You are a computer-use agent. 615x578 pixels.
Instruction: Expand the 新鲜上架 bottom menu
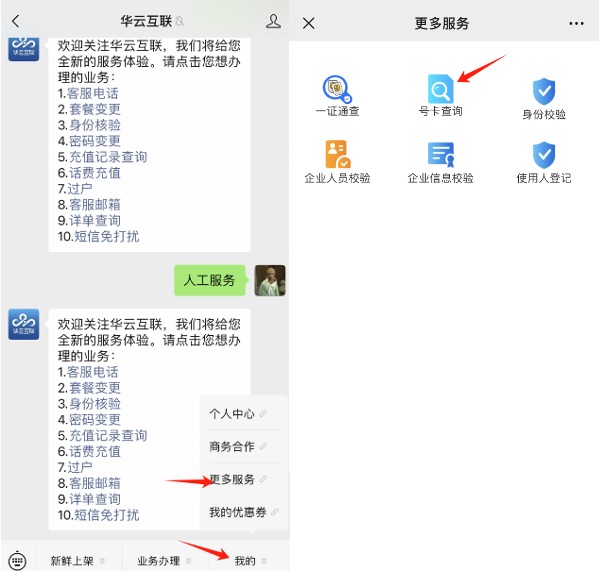point(78,561)
